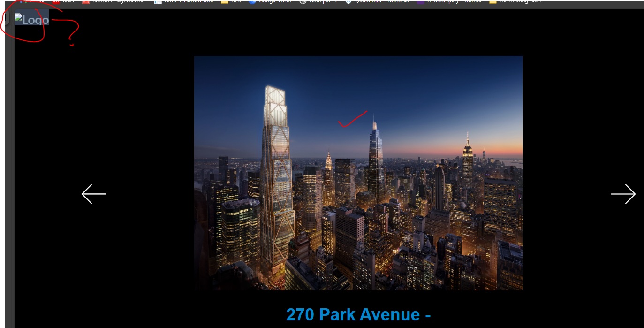Open the Manhattan skyline tower rendering image

pos(358,173)
